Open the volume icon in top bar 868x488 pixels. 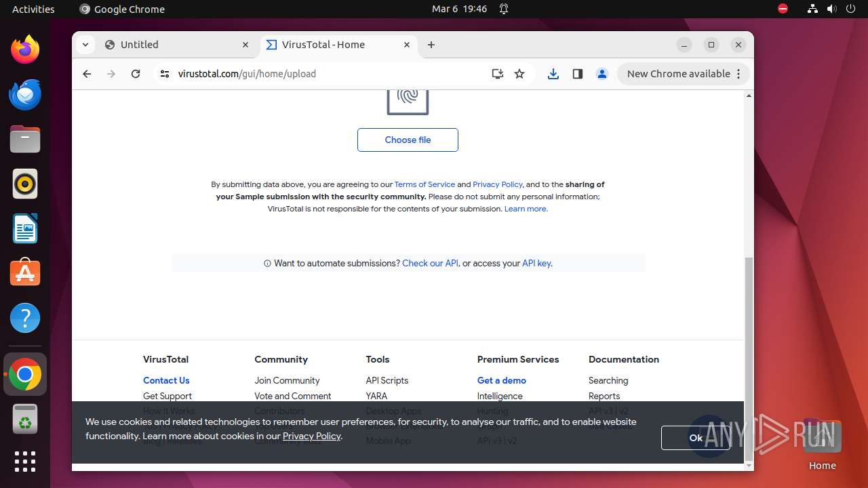click(x=831, y=9)
